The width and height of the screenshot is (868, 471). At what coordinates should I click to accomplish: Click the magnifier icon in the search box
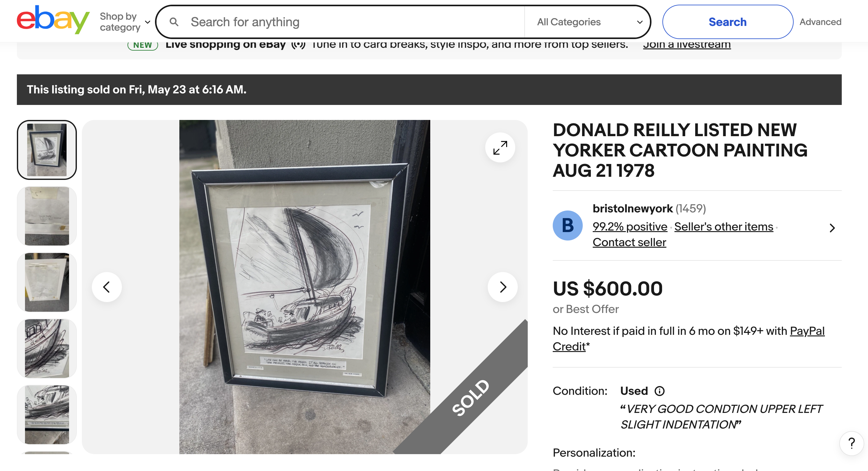pyautogui.click(x=174, y=22)
